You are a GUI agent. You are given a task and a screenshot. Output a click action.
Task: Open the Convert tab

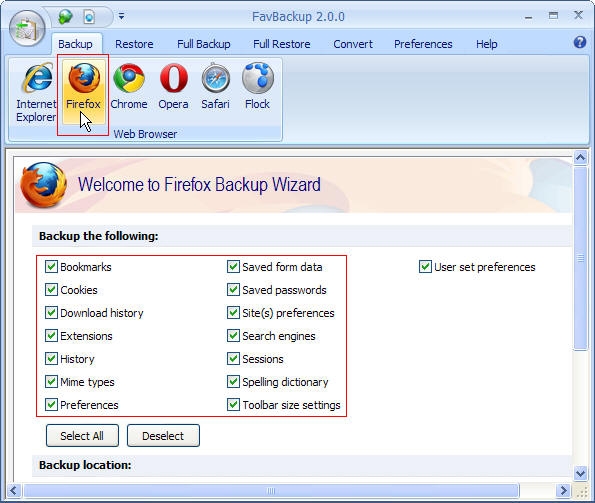click(353, 44)
